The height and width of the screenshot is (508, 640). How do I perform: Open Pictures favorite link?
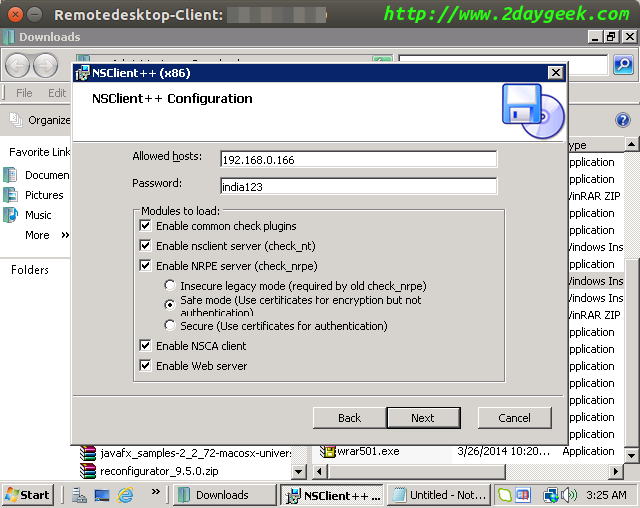[x=33, y=195]
